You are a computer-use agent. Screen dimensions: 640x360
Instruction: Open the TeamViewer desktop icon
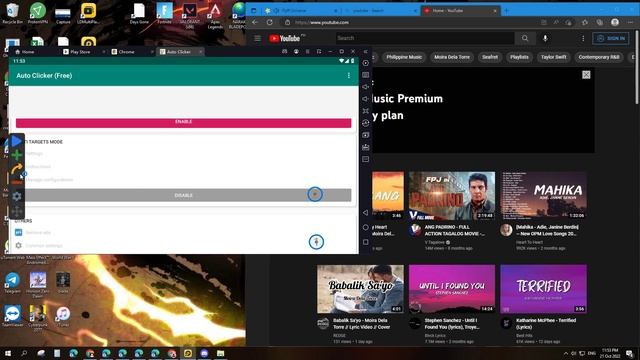12,316
